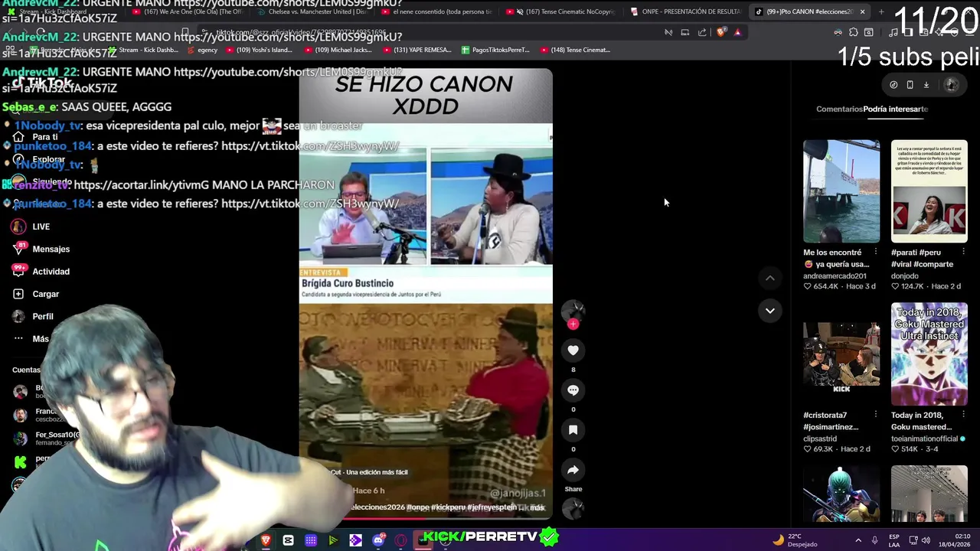The height and width of the screenshot is (551, 980).
Task: Open options for 'Today in 2018' video
Action: [x=963, y=415]
